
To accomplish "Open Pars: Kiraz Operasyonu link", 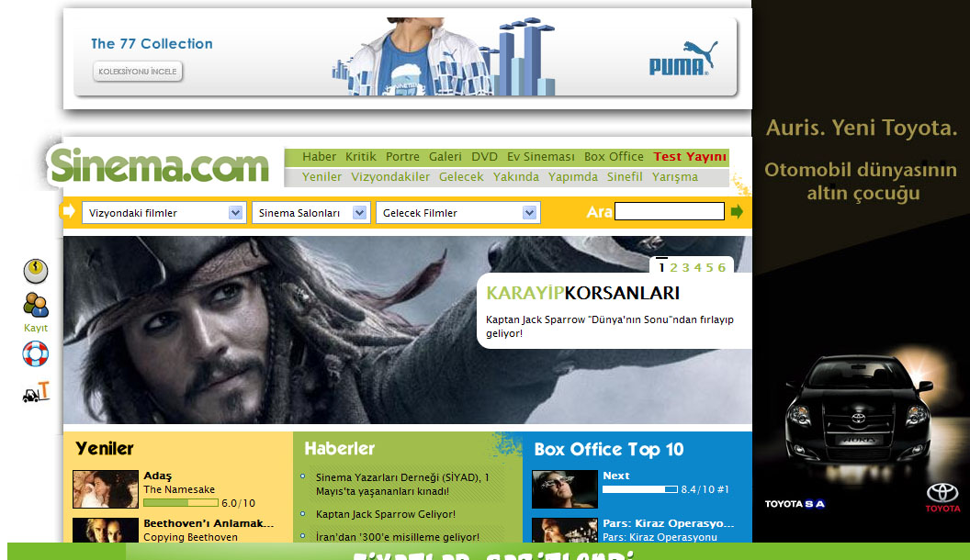I will pos(668,523).
